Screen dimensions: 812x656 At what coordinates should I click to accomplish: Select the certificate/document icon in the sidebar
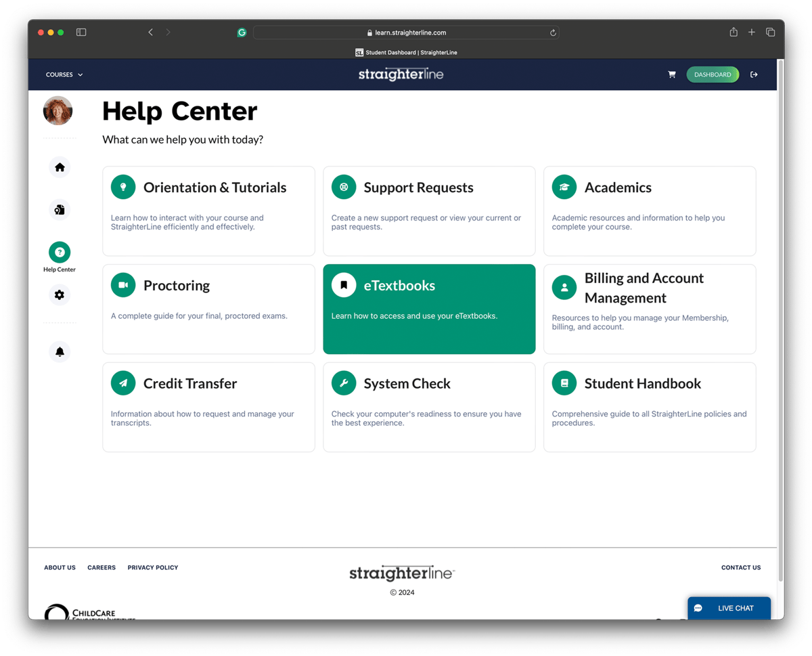[60, 210]
